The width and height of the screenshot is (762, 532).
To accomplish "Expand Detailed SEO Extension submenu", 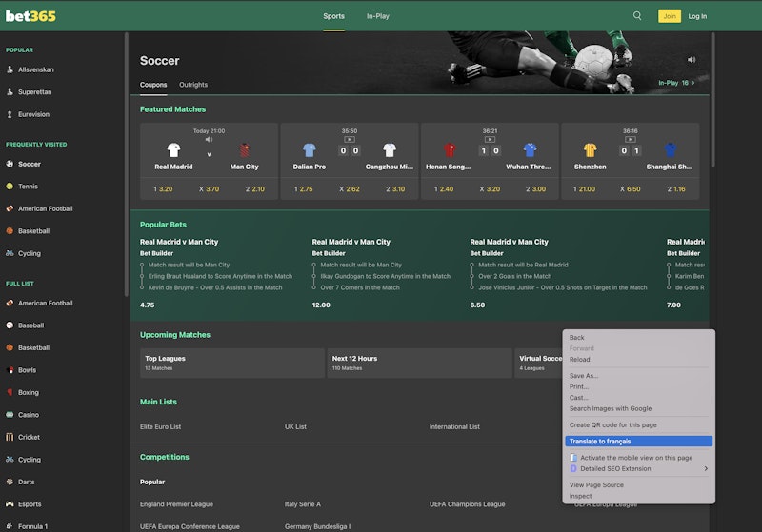I will tap(705, 468).
